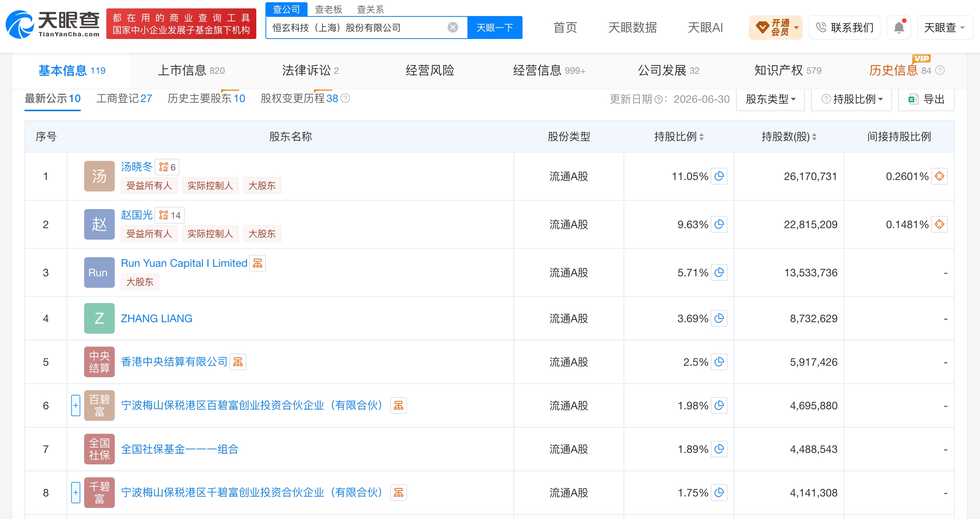
Task: Select the 股权变更历程 sub-tab
Action: point(299,99)
